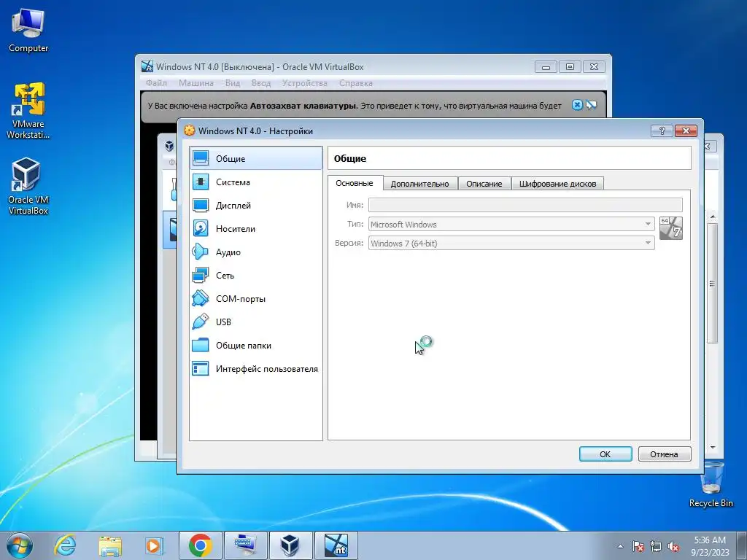Switch to the Основные tab
This screenshot has height=560, width=747.
(355, 183)
